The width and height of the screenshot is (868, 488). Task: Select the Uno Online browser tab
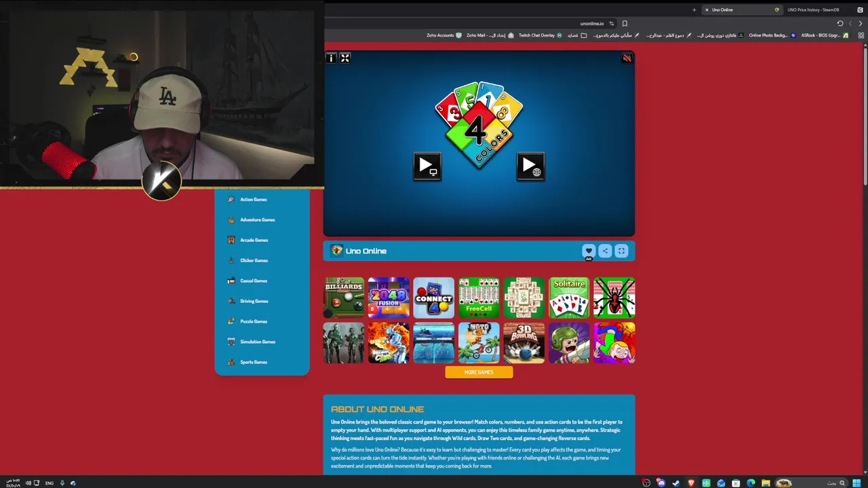[742, 9]
